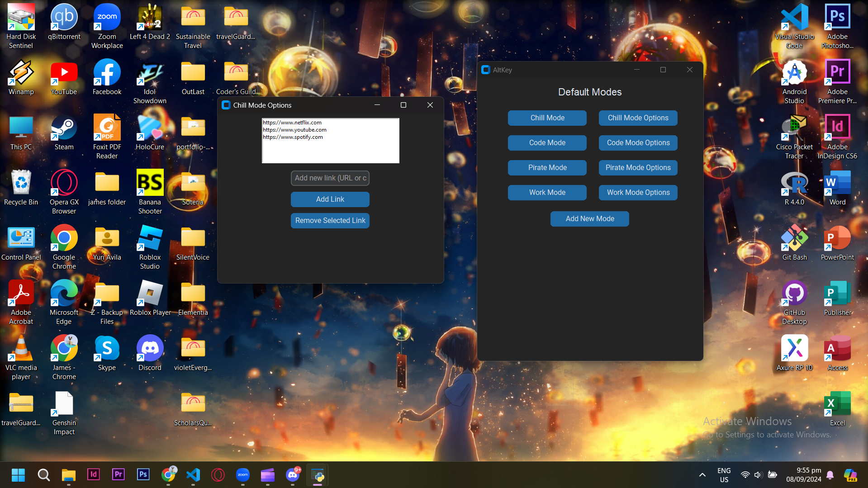Select the Winamp desktop icon

click(x=21, y=77)
